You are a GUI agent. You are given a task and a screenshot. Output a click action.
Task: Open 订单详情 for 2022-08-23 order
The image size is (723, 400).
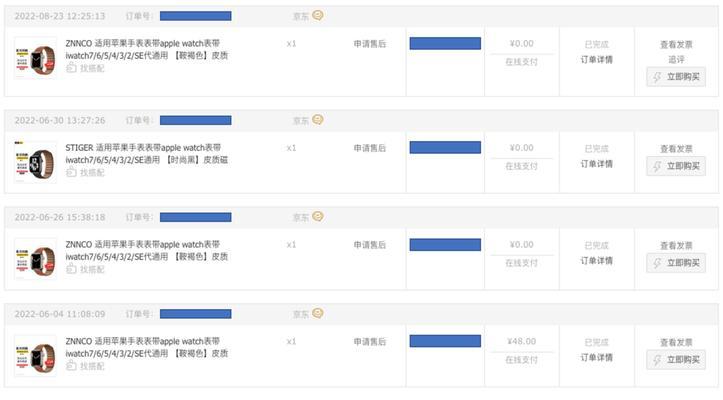point(597,60)
